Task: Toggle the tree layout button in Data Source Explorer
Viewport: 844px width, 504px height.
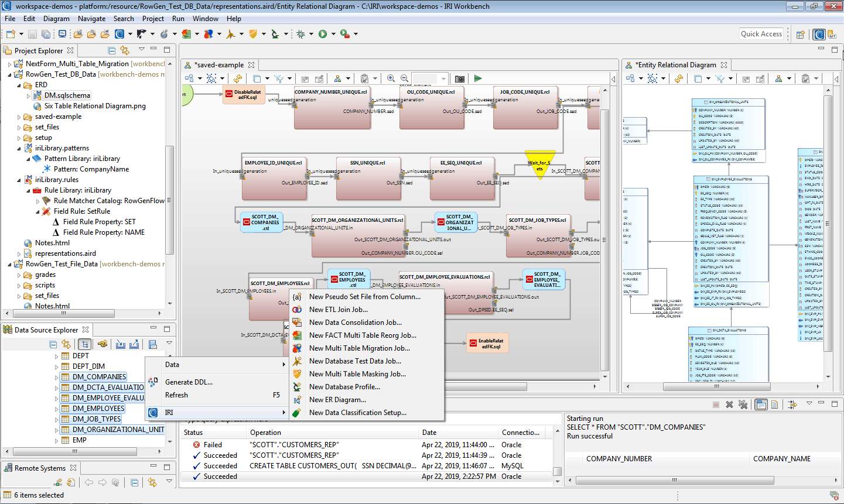Action: (x=85, y=344)
